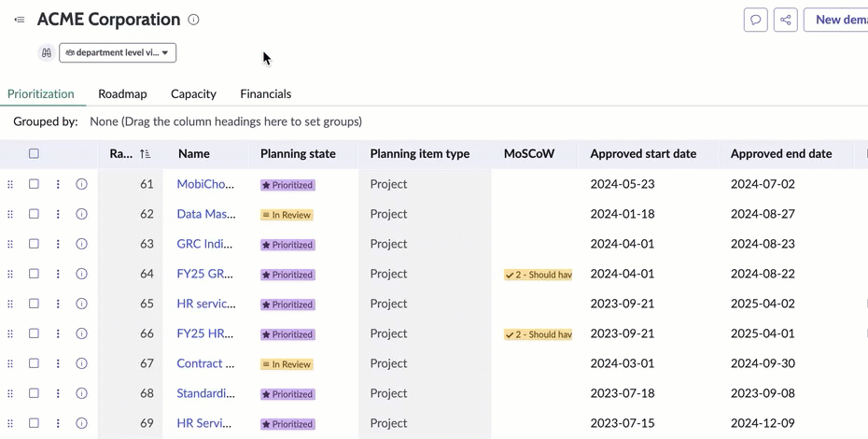Check the box for rank 63 GRC Indi row
Image resolution: width=868 pixels, height=439 pixels.
34,244
